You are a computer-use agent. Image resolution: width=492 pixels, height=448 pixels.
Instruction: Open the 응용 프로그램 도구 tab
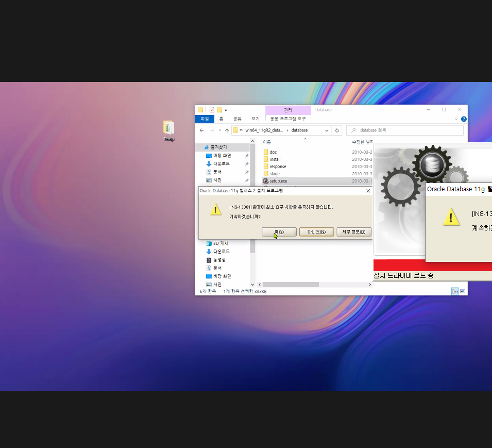tap(288, 119)
